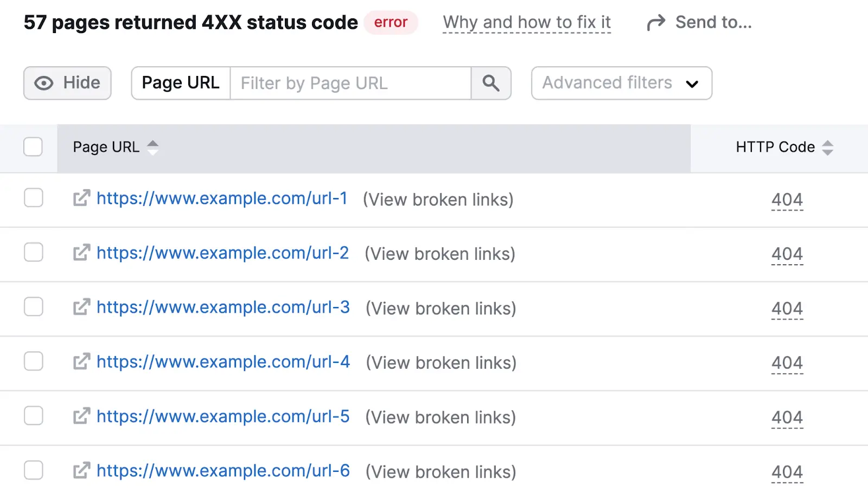This screenshot has height=499, width=868.
Task: Toggle the Page URL column sort arrows
Action: (x=153, y=146)
